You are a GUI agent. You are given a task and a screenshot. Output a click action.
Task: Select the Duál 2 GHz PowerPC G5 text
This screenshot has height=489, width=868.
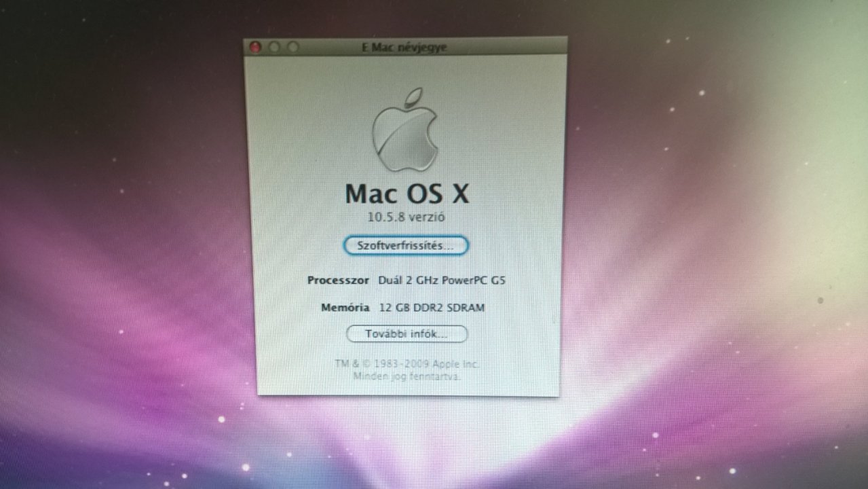tap(442, 280)
